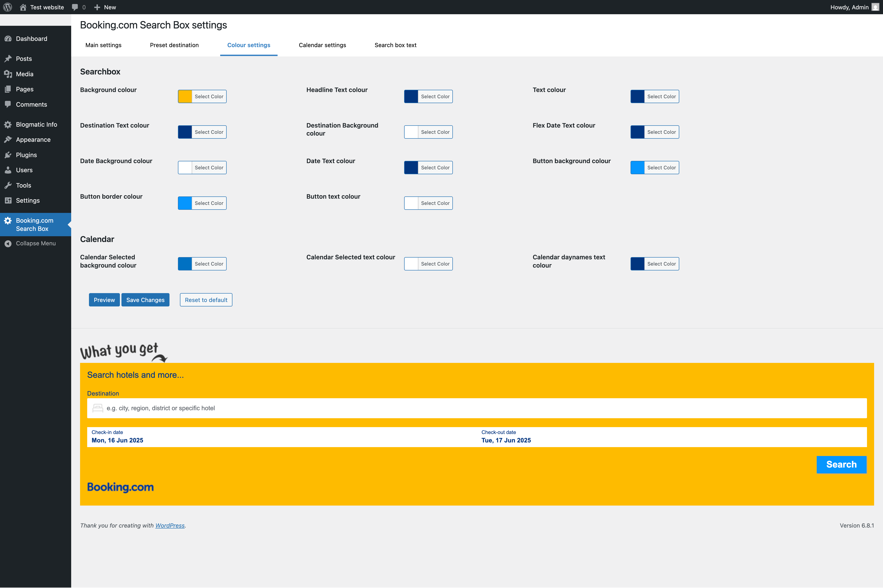Click the Destination search input field

click(x=477, y=408)
